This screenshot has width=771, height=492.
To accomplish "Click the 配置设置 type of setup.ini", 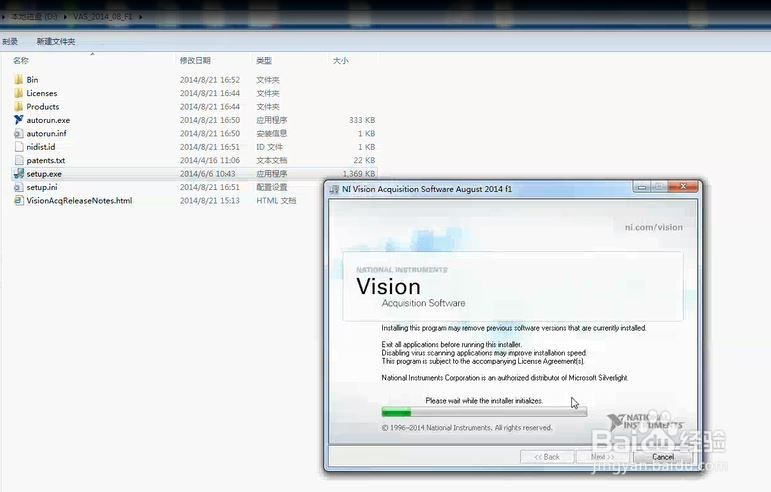I will [x=272, y=187].
